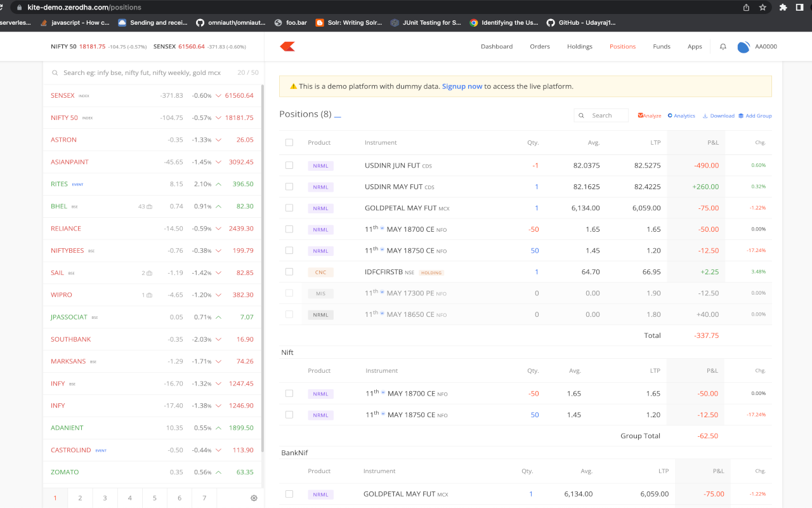Screen dimensions: 812x508
Task: Open the Holdings menu
Action: 580,46
